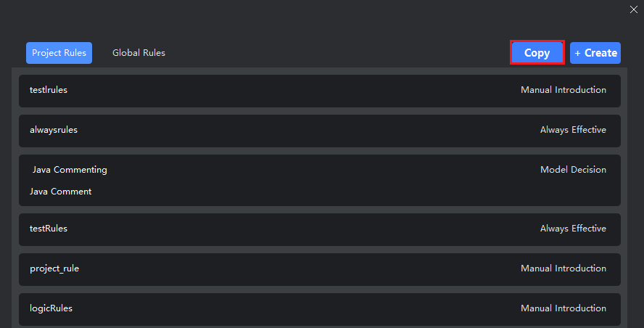Image resolution: width=644 pixels, height=328 pixels.
Task: Open the testlrules rule entry
Action: pyautogui.click(x=319, y=91)
